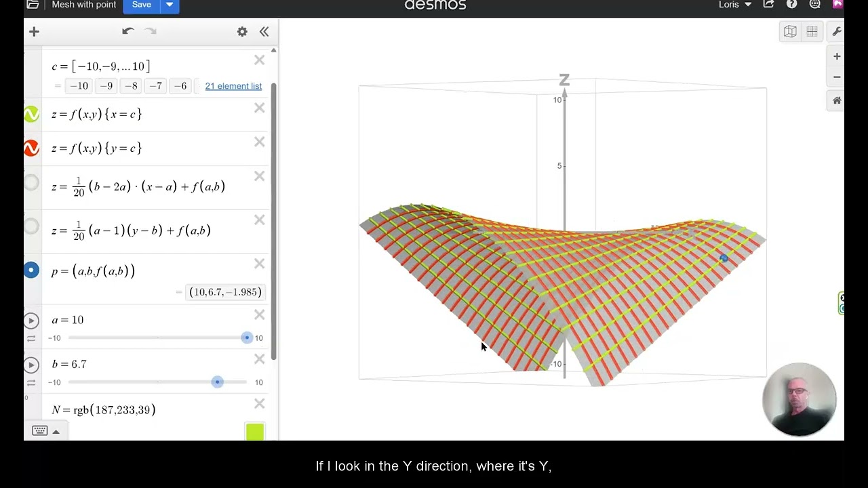This screenshot has width=868, height=488.
Task: Open expression list settings gear
Action: (242, 31)
